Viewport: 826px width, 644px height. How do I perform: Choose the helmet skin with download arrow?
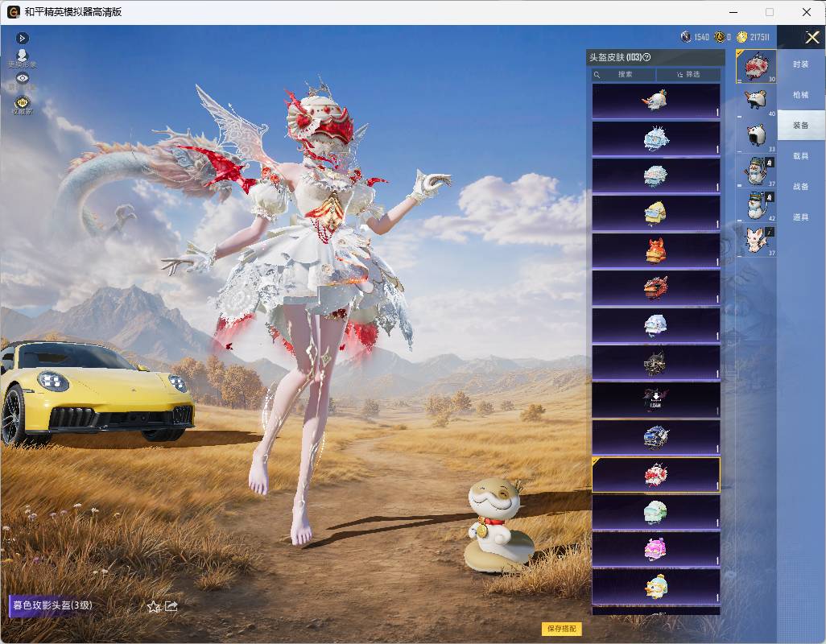[656, 399]
